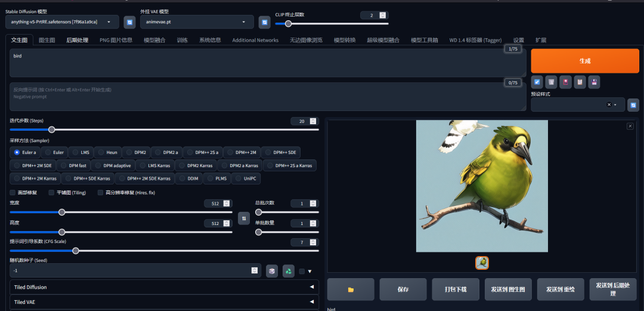Select the Heun sampler
Screen dimensions: 644x311
(x=107, y=152)
